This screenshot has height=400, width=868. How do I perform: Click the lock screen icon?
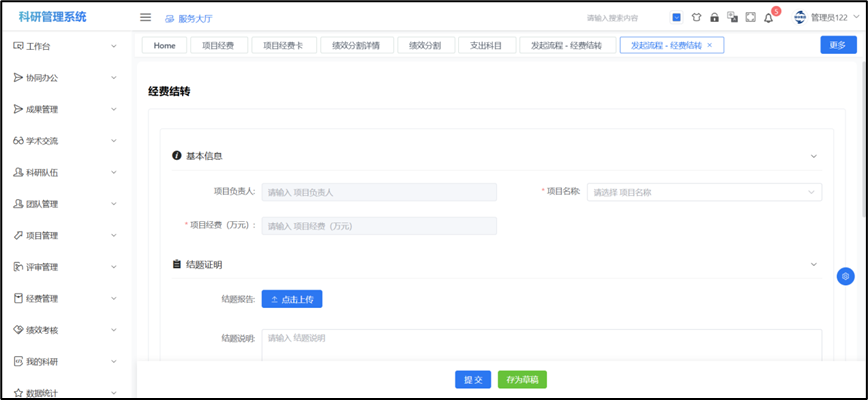tap(714, 17)
